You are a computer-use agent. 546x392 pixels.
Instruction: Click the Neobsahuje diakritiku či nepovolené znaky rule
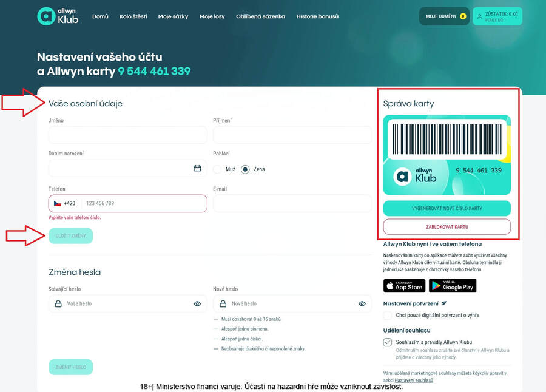pos(263,348)
